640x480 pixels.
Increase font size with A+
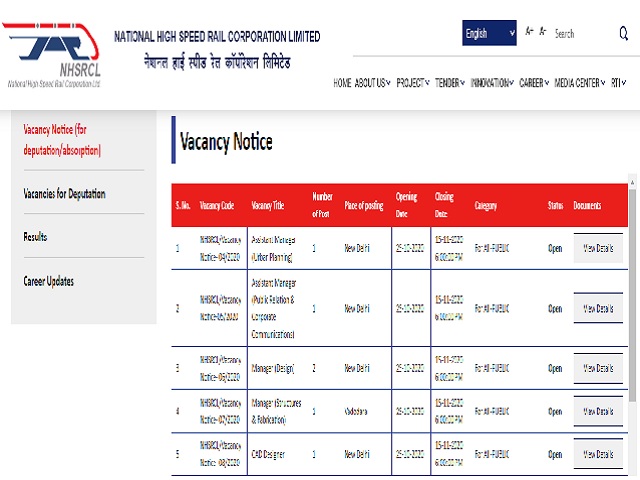pyautogui.click(x=529, y=31)
